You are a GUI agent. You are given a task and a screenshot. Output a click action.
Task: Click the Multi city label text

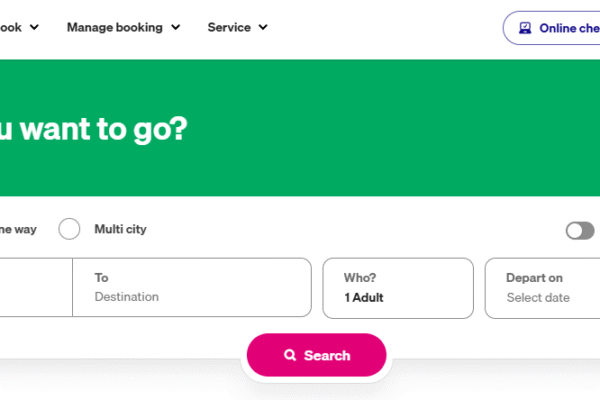click(120, 229)
